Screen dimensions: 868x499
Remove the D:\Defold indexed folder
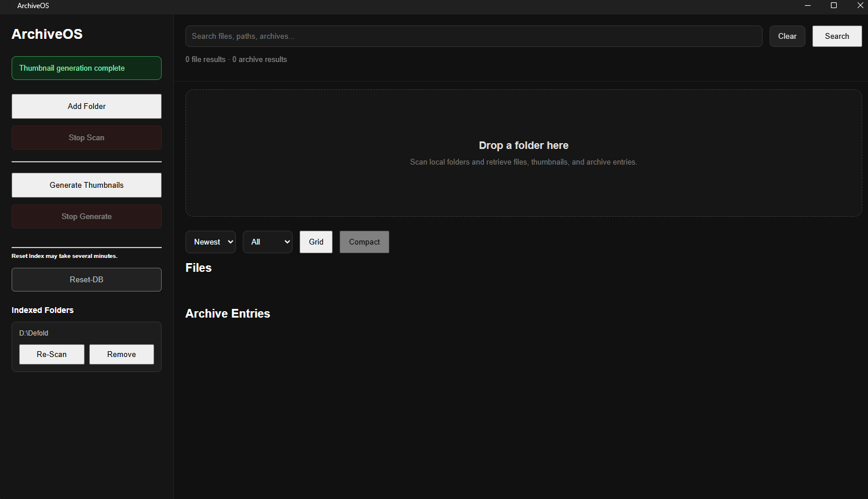(122, 354)
